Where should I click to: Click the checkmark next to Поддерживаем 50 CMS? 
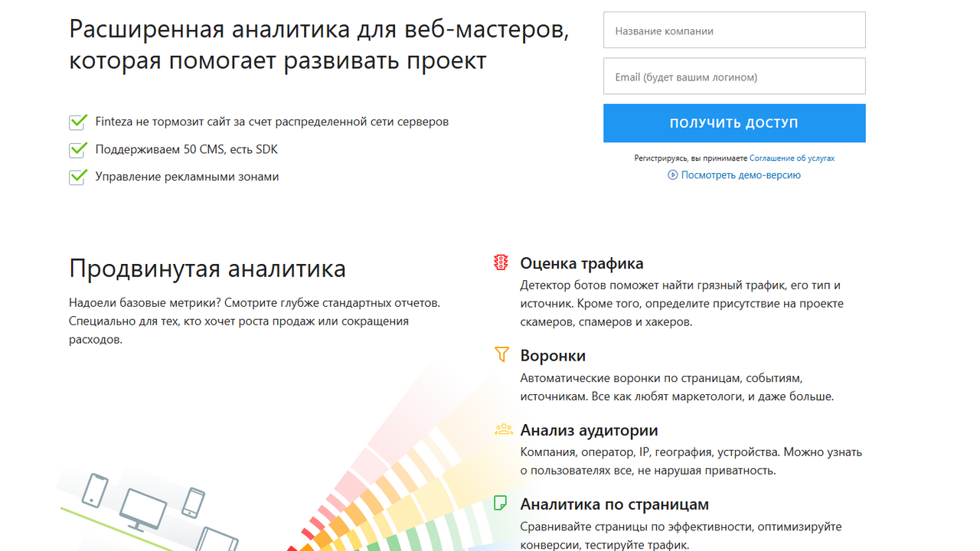point(78,149)
